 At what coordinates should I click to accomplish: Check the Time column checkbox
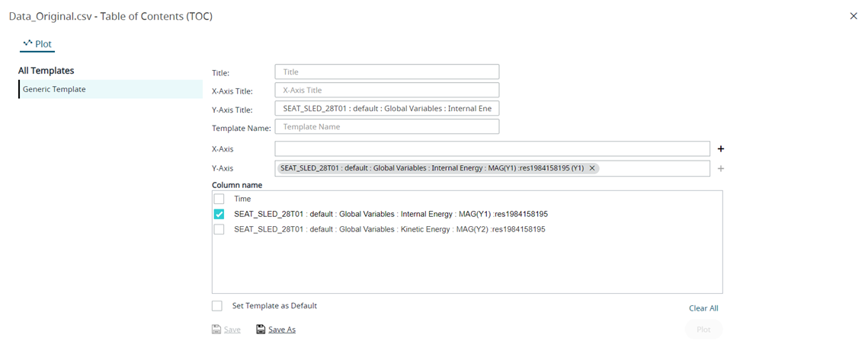pyautogui.click(x=219, y=199)
